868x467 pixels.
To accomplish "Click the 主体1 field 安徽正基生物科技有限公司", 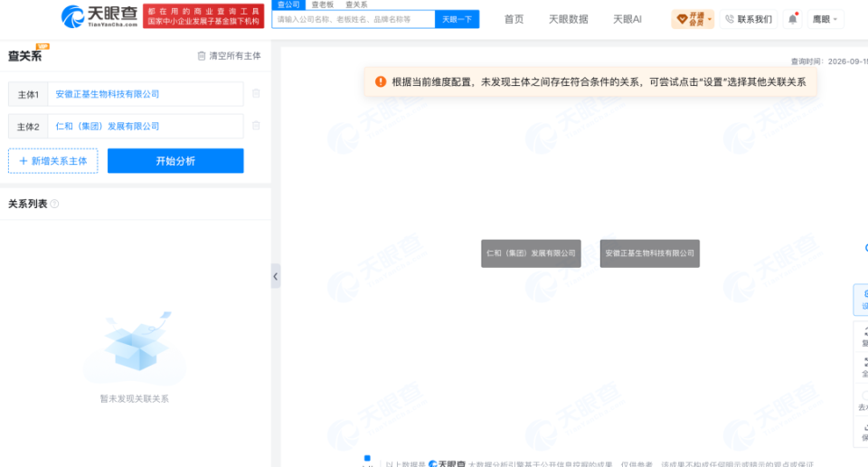I will click(146, 94).
